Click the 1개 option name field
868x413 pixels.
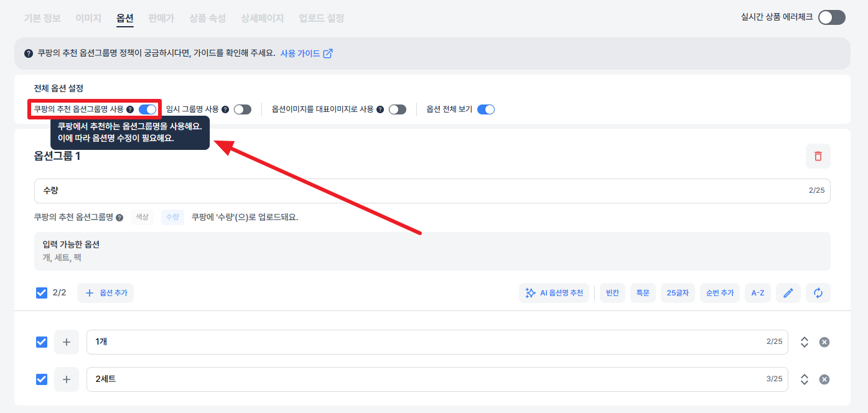437,342
